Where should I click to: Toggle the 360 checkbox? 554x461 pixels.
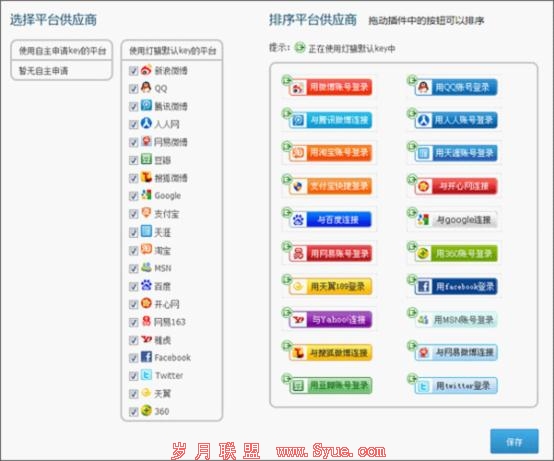tap(133, 412)
